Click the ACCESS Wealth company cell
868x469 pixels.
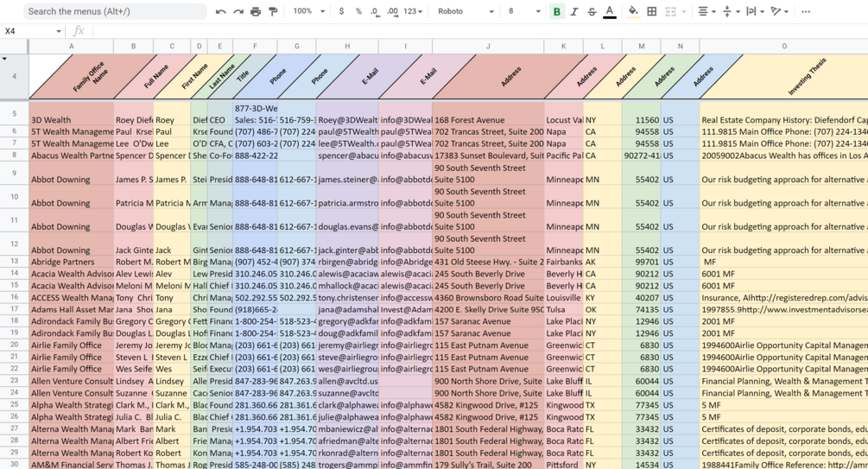click(72, 298)
